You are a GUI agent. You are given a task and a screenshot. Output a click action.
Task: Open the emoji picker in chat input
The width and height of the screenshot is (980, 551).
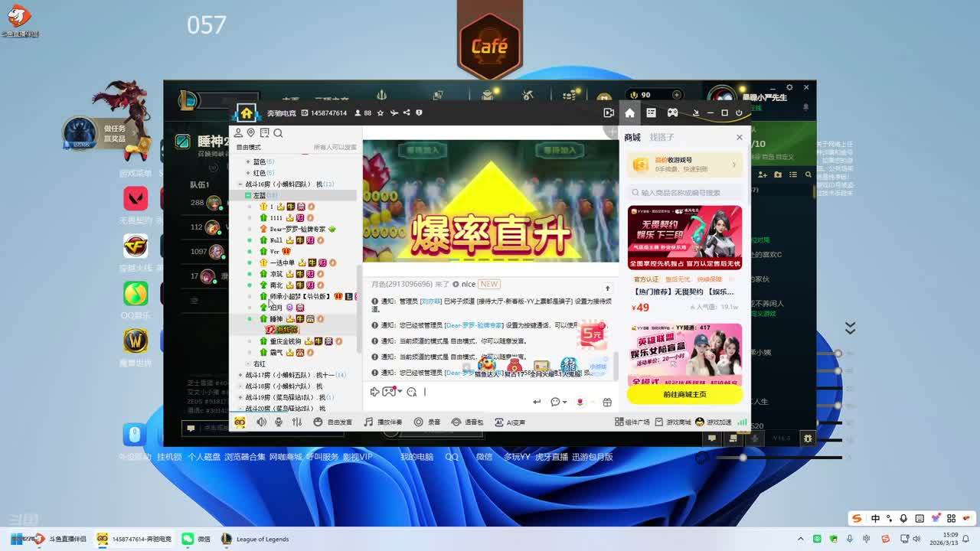[411, 392]
